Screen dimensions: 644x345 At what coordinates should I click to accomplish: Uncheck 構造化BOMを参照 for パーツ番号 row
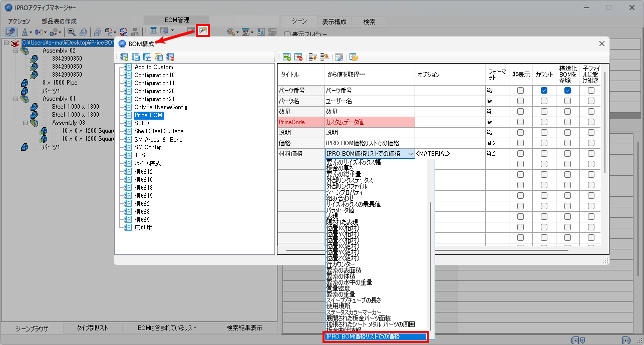(x=567, y=91)
